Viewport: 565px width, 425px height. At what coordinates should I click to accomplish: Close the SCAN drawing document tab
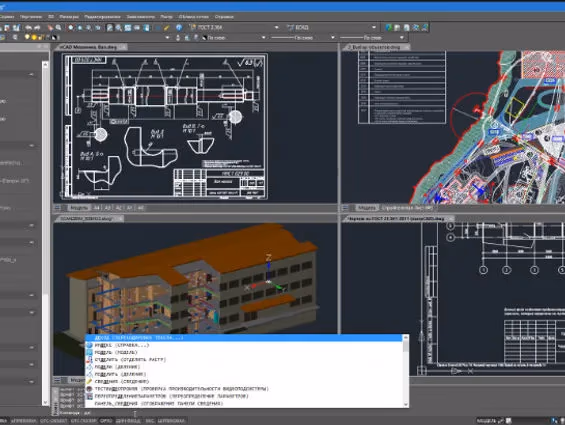[x=120, y=218]
